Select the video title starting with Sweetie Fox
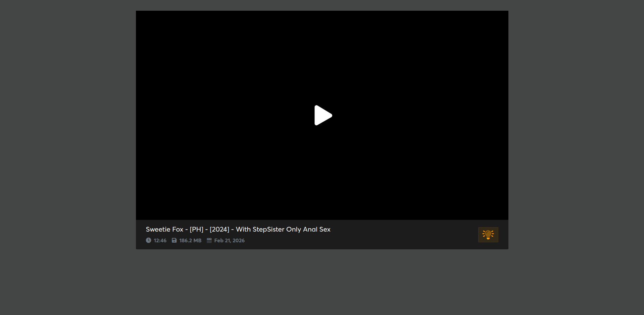The image size is (644, 315). 238,229
